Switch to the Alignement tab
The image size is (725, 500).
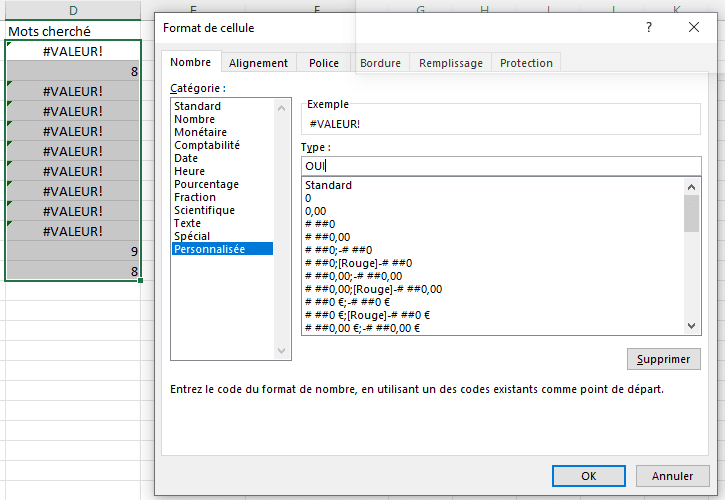(258, 63)
